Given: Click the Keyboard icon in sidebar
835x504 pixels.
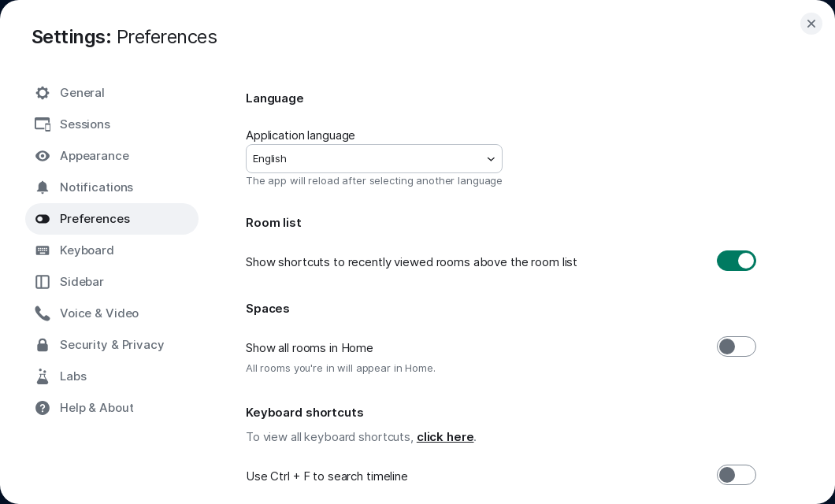Looking at the screenshot, I should click(x=43, y=250).
